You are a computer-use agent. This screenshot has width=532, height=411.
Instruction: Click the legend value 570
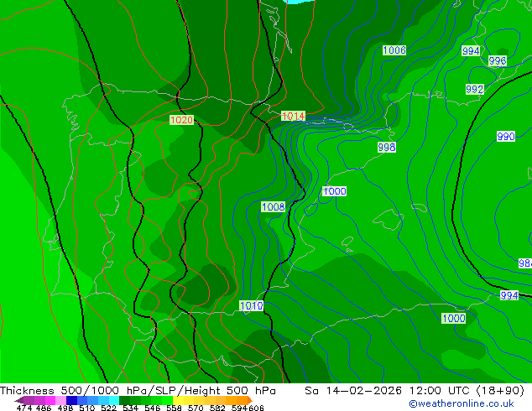point(196,408)
